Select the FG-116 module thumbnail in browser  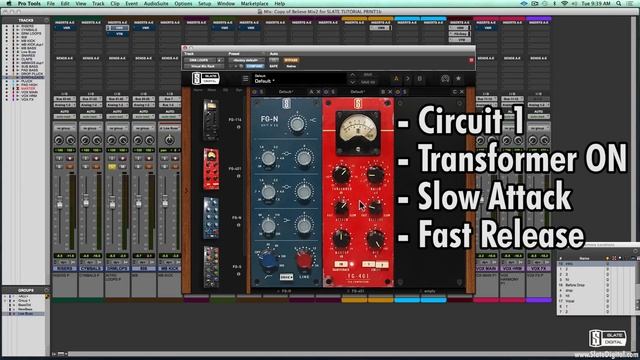click(x=211, y=120)
